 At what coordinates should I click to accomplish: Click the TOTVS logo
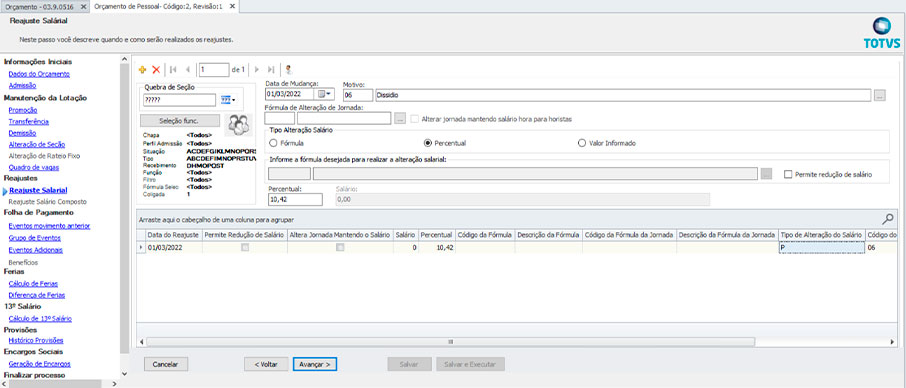click(882, 33)
